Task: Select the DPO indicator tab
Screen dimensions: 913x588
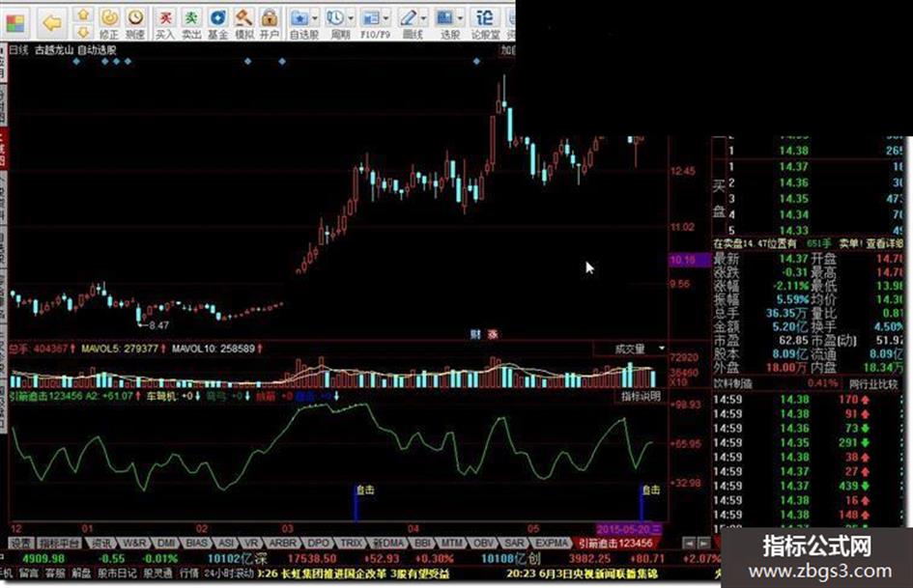Action: coord(318,544)
